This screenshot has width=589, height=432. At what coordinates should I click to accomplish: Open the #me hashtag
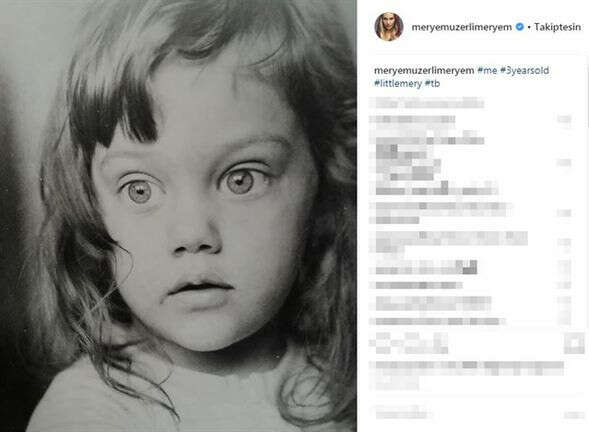click(487, 70)
